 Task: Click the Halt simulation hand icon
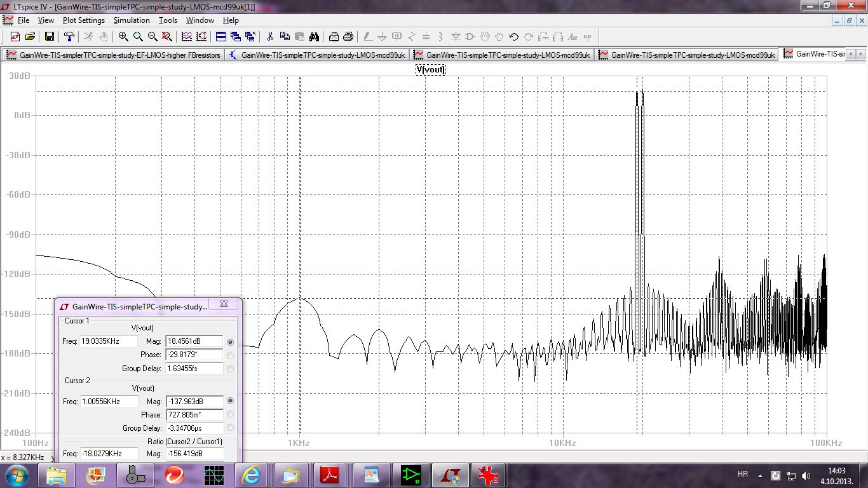click(x=103, y=37)
